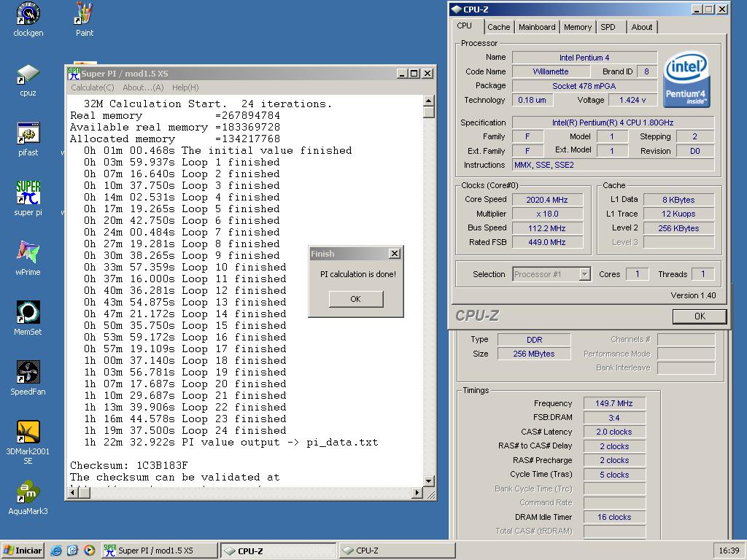Click the Bus Speed value 112.2 MHz
Viewport: 747px width, 560px height.
coord(547,228)
